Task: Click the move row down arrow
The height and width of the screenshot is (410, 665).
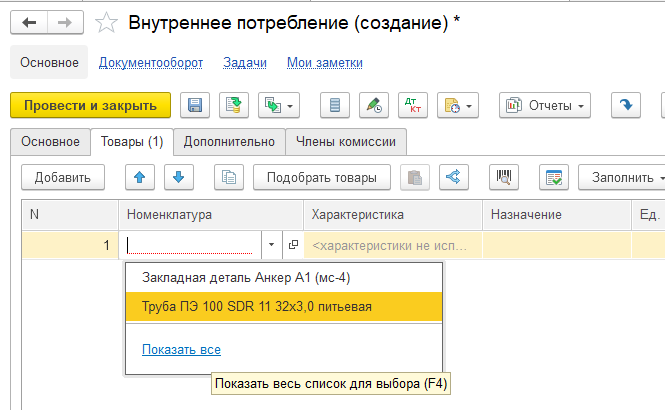Action: point(178,178)
